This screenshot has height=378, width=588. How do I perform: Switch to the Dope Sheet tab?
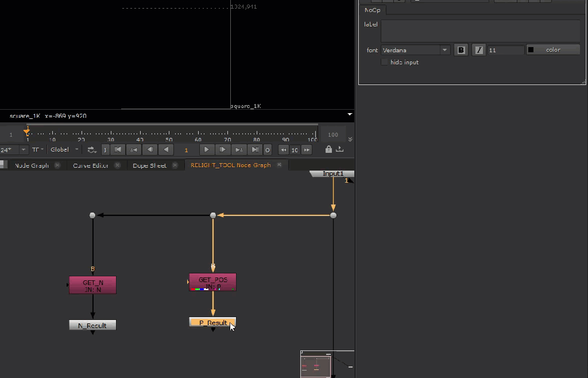(x=149, y=165)
